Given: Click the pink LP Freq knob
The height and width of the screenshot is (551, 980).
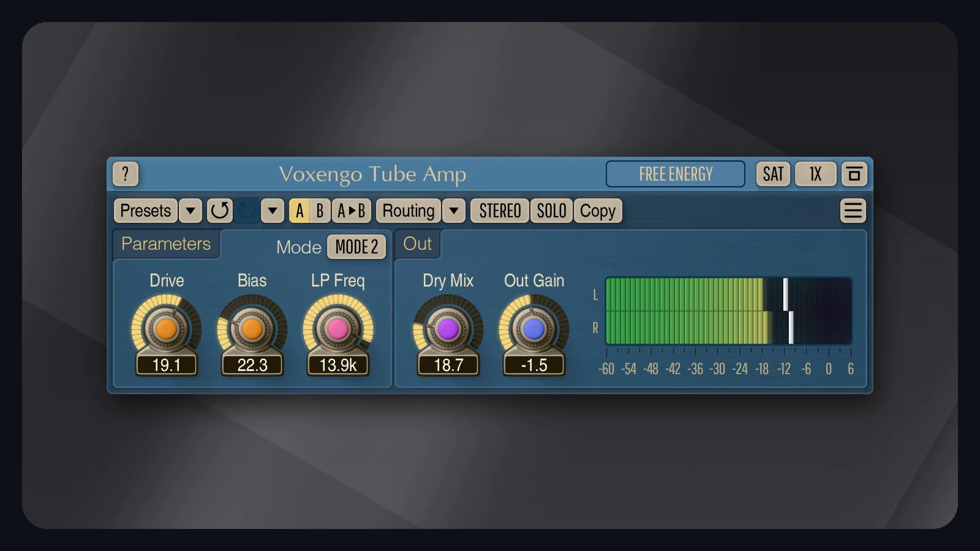Looking at the screenshot, I should pos(337,329).
